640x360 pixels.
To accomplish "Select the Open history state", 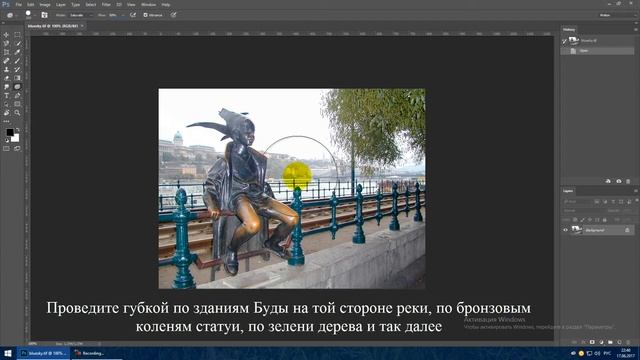I will click(598, 51).
